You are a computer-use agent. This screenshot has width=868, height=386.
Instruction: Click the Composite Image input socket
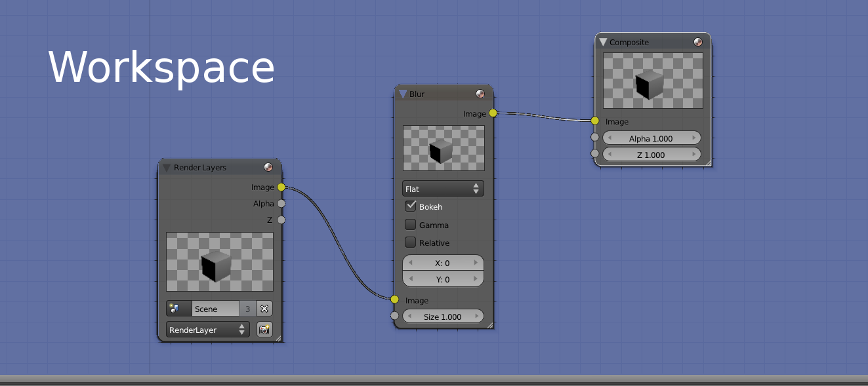tap(595, 121)
